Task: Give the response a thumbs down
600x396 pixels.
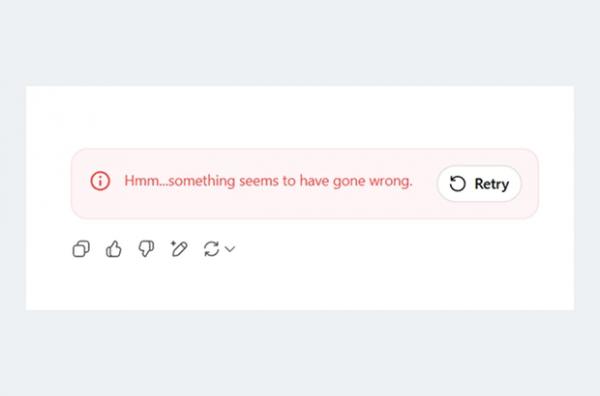Action: pyautogui.click(x=146, y=249)
